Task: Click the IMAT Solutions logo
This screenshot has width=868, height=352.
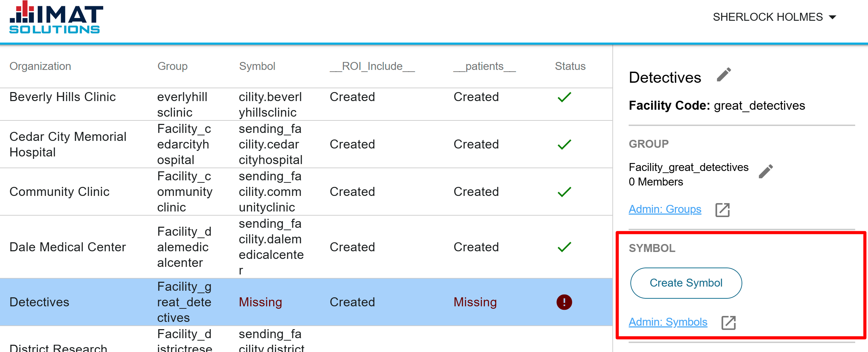Action: pyautogui.click(x=56, y=17)
